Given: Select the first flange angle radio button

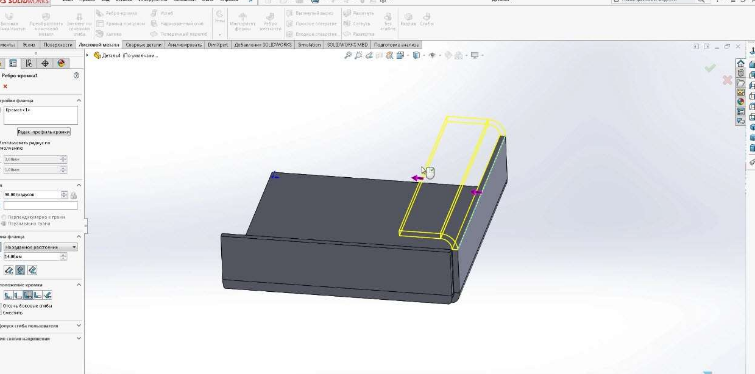Looking at the screenshot, I should [4, 218].
